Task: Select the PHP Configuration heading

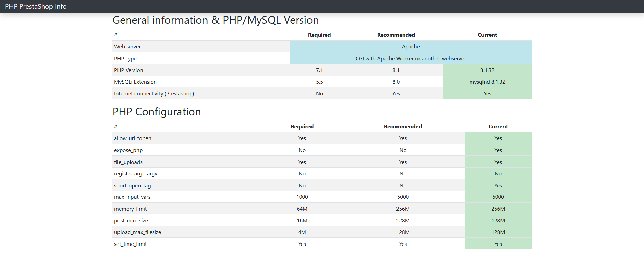Action: [x=157, y=112]
